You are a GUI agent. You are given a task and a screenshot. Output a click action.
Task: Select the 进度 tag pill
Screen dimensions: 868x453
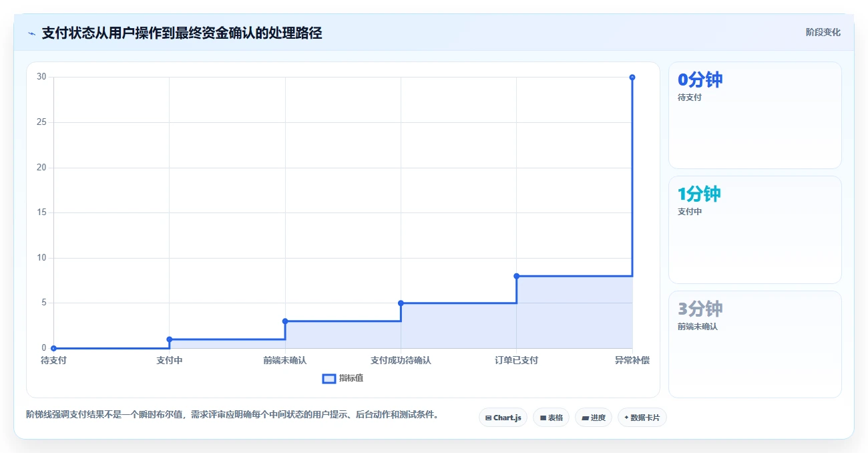[x=594, y=418]
